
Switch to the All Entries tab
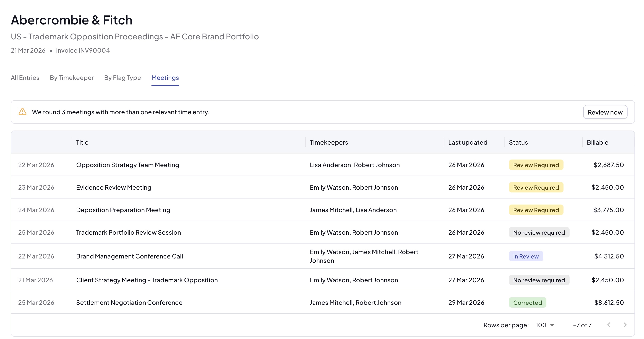[25, 78]
